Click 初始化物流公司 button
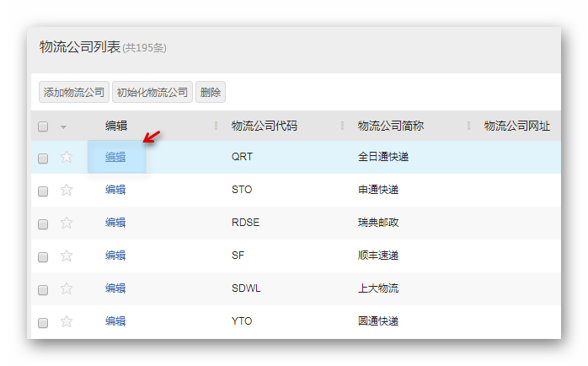This screenshot has width=588, height=366. click(152, 92)
